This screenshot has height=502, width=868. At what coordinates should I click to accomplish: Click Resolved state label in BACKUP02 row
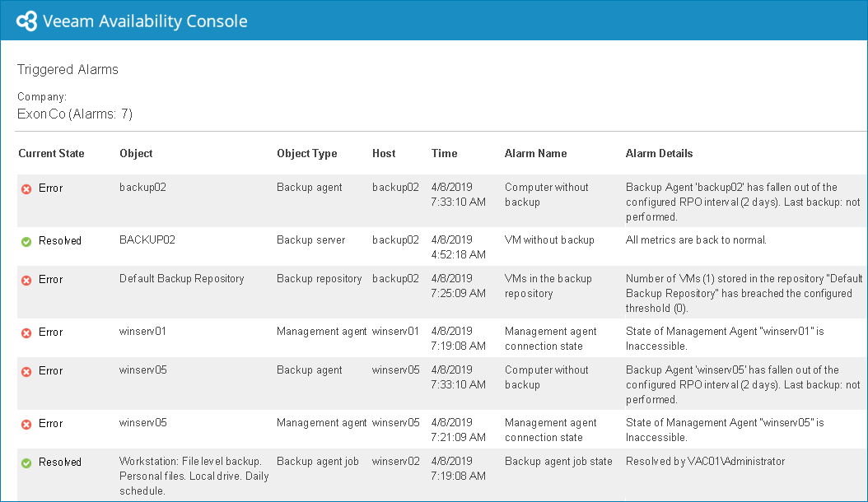[x=60, y=241]
